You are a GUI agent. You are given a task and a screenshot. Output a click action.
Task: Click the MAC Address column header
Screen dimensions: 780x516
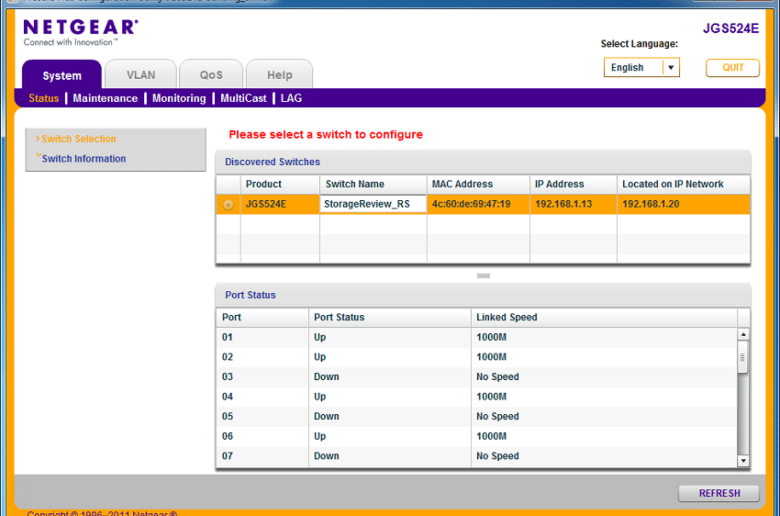coord(478,184)
